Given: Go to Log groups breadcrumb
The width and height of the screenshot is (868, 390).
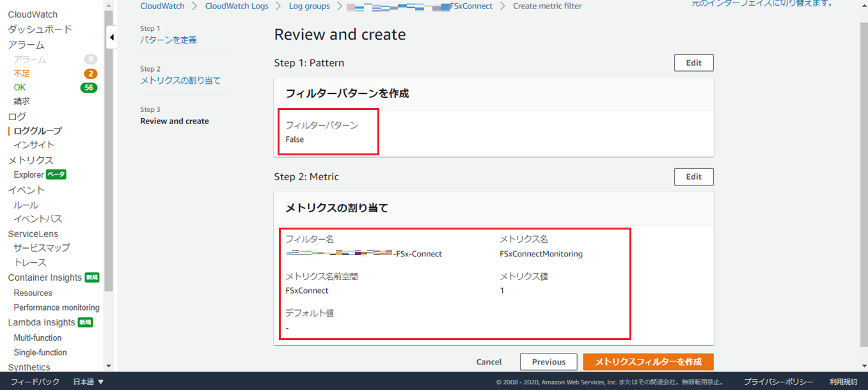Looking at the screenshot, I should click(x=309, y=6).
